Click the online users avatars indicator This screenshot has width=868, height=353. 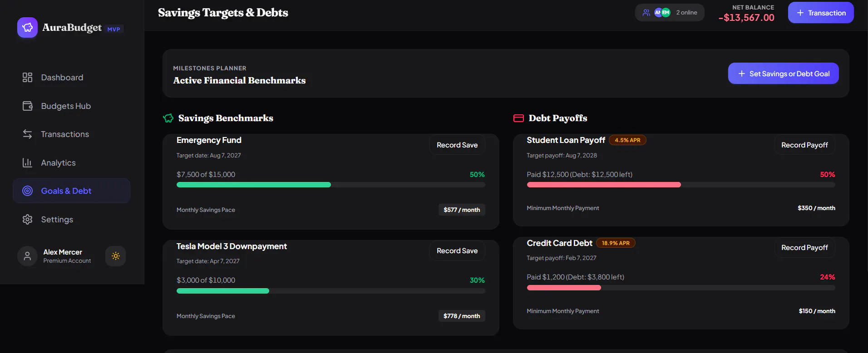670,13
